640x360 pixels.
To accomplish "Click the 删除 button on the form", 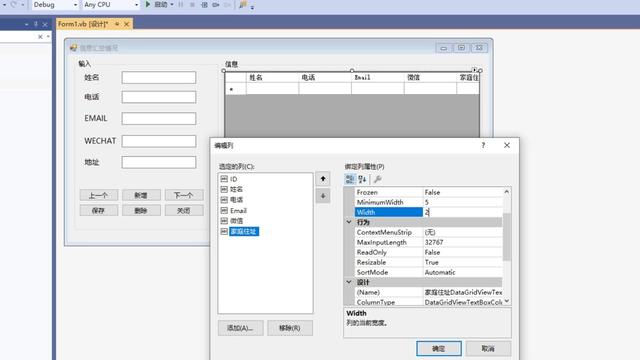I will 141,211.
